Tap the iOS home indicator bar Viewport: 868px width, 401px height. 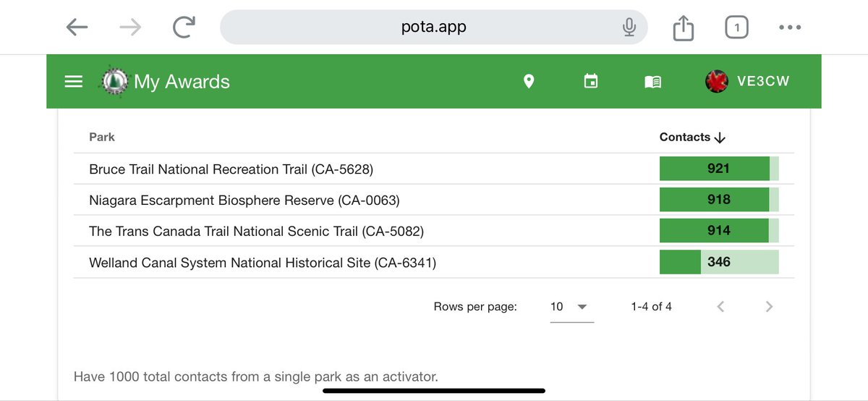coord(433,391)
